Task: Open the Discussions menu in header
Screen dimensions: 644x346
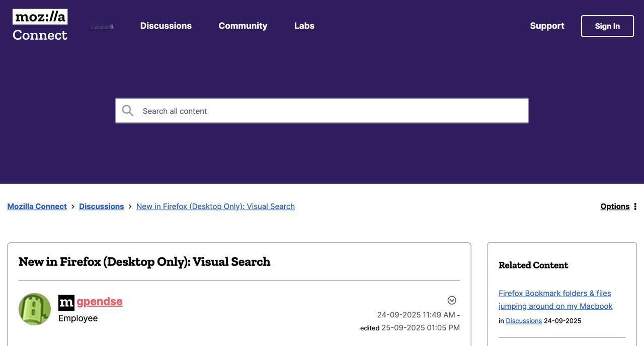Action: coord(166,26)
